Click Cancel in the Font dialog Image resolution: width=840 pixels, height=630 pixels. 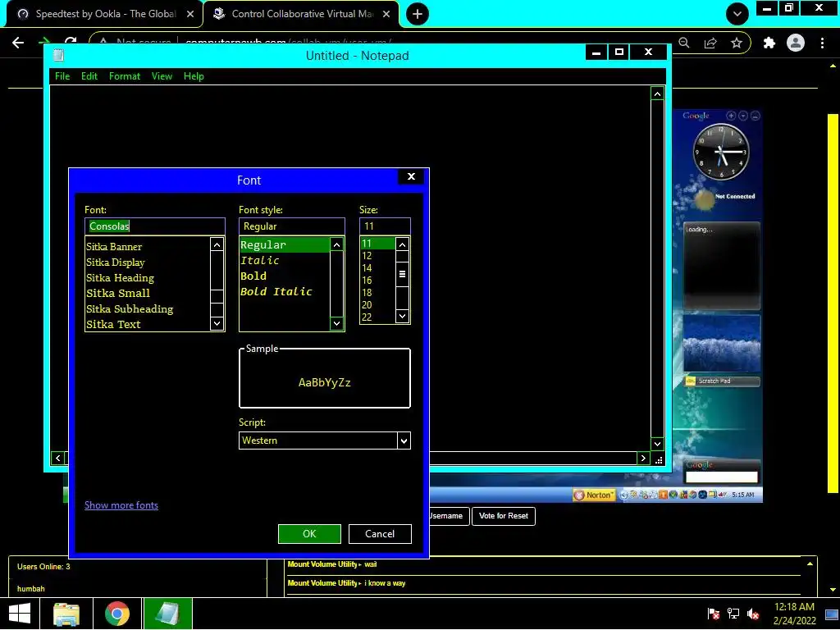(380, 533)
